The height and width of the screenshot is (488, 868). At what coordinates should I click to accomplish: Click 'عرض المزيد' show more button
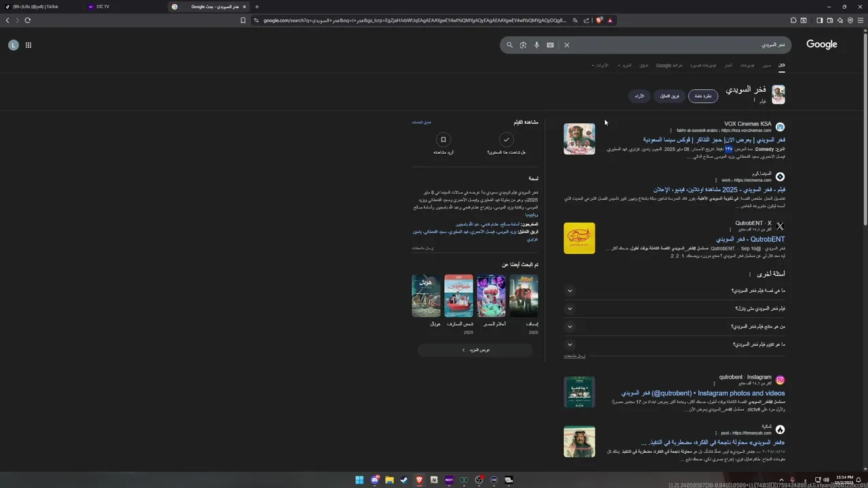coord(475,350)
